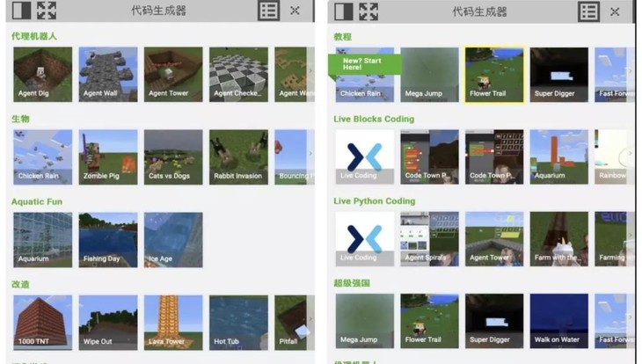The image size is (642, 364).
Task: Open Agent Tower in Live Python Coding row
Action: 494,239
